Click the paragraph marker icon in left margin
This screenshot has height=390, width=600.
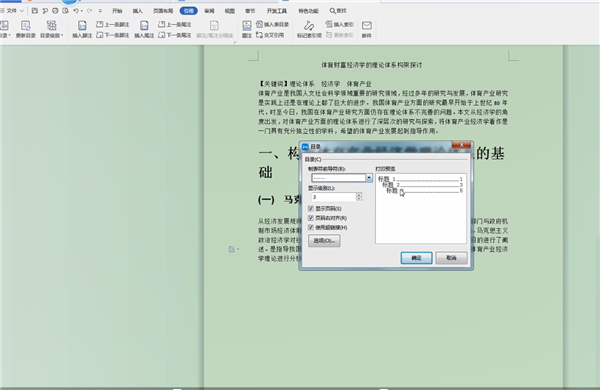tap(232, 249)
